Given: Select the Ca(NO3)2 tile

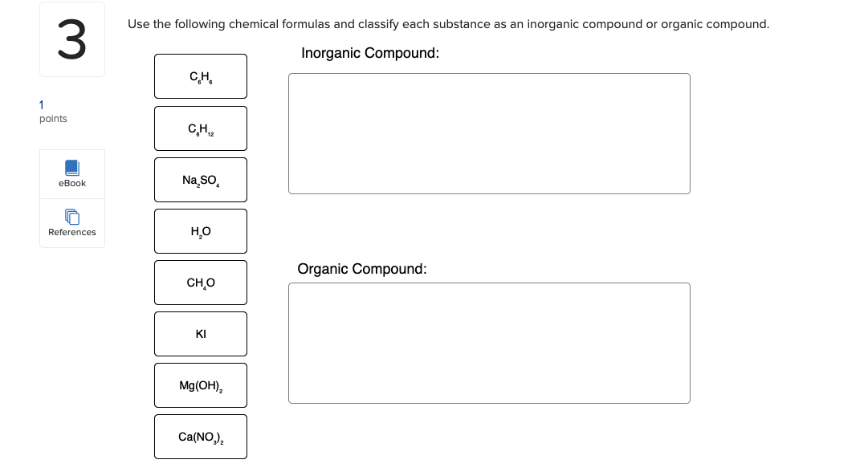Looking at the screenshot, I should tap(201, 436).
